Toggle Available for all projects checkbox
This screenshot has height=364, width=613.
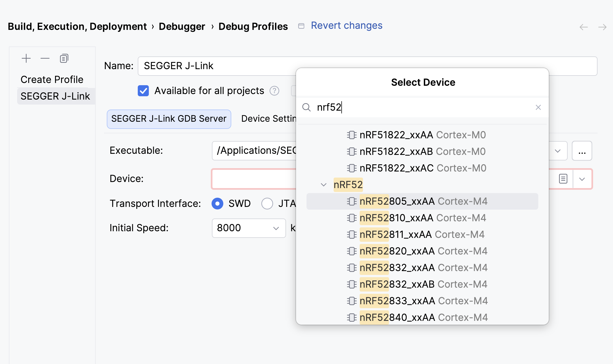click(143, 91)
